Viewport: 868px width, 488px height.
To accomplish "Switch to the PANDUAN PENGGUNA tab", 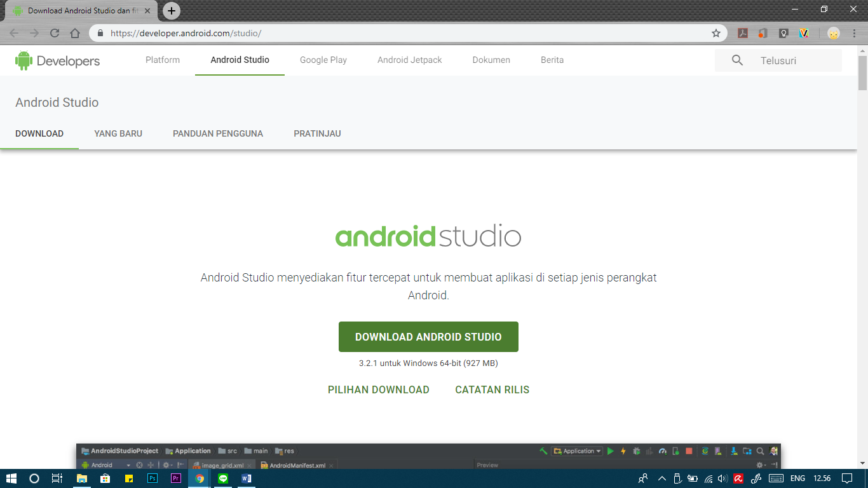I will pyautogui.click(x=218, y=134).
